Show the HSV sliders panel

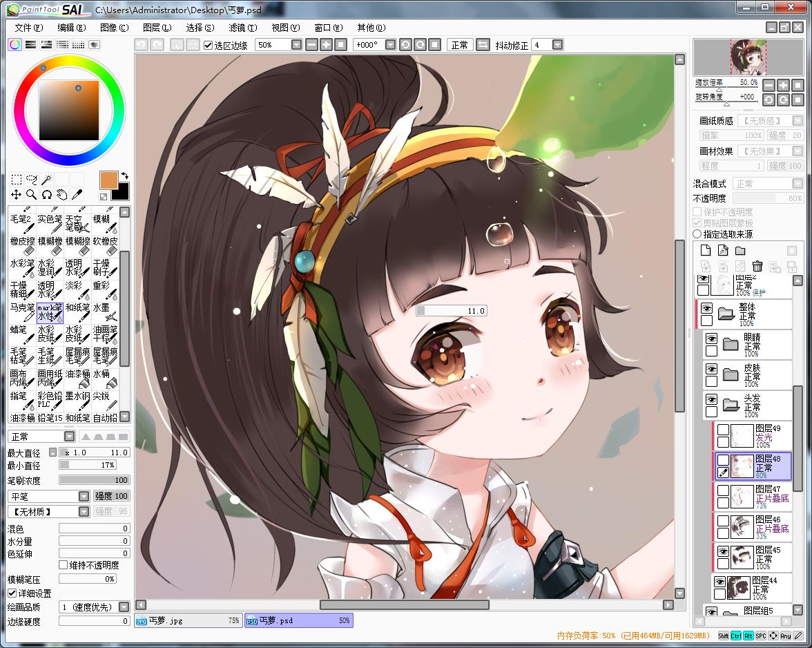click(47, 44)
